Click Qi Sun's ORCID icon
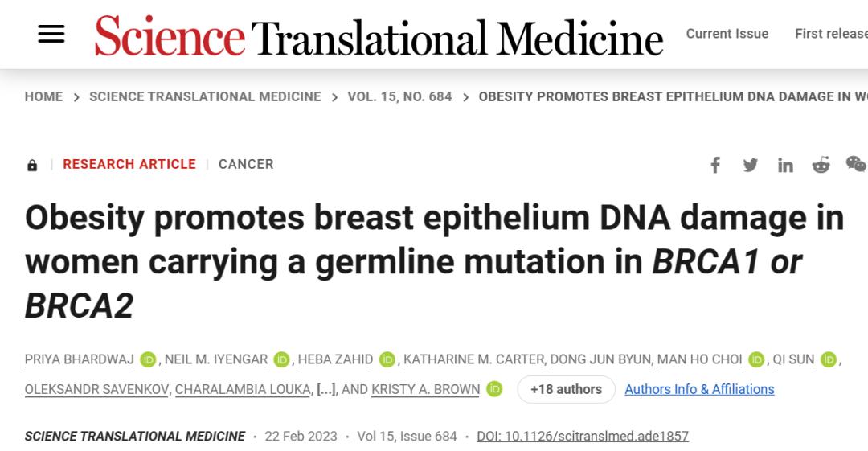The height and width of the screenshot is (451, 868). click(x=829, y=359)
